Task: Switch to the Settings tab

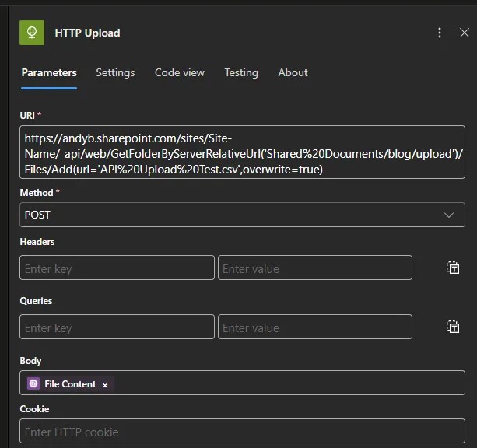Action: (x=115, y=72)
